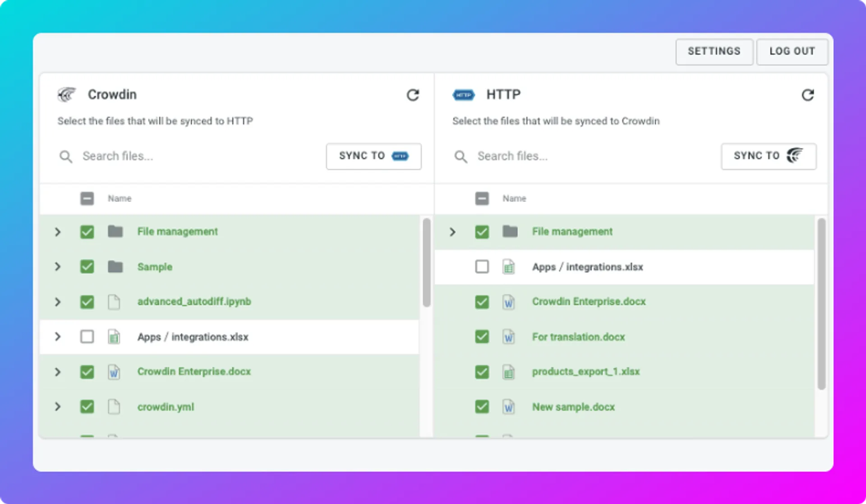Uncheck the Sample folder checkbox
The width and height of the screenshot is (866, 504).
coord(87,267)
